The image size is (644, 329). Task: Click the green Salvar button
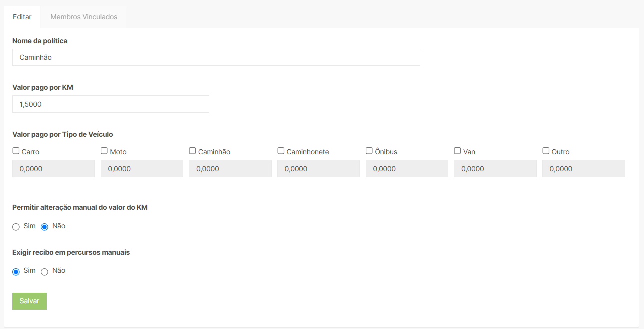pos(29,301)
